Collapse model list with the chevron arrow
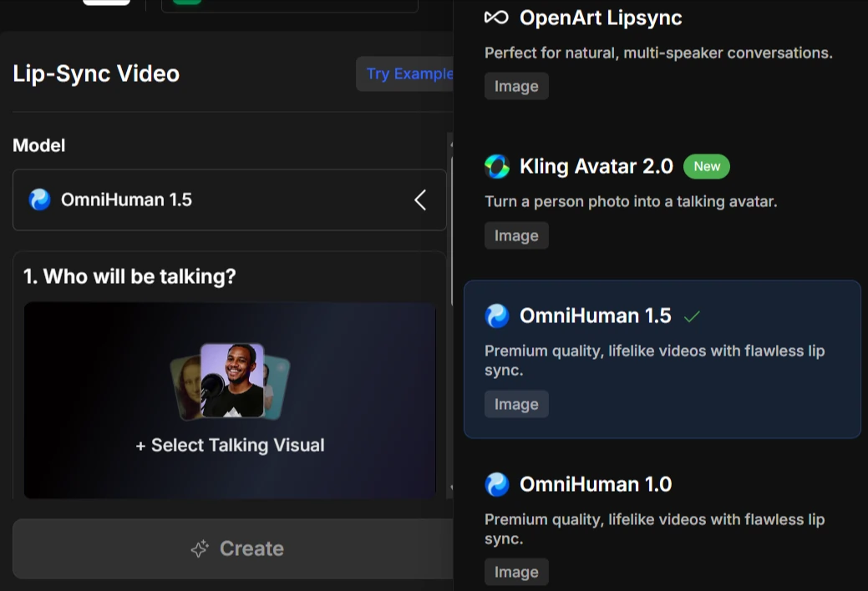 (421, 200)
